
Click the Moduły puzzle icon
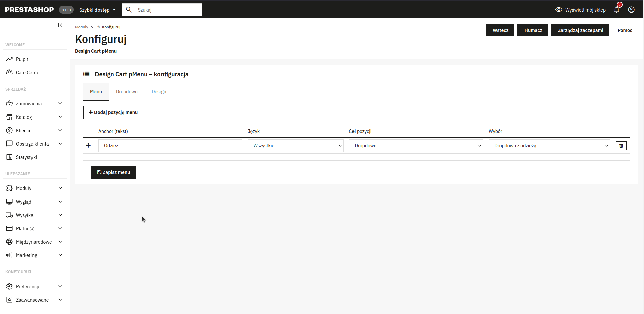click(9, 188)
